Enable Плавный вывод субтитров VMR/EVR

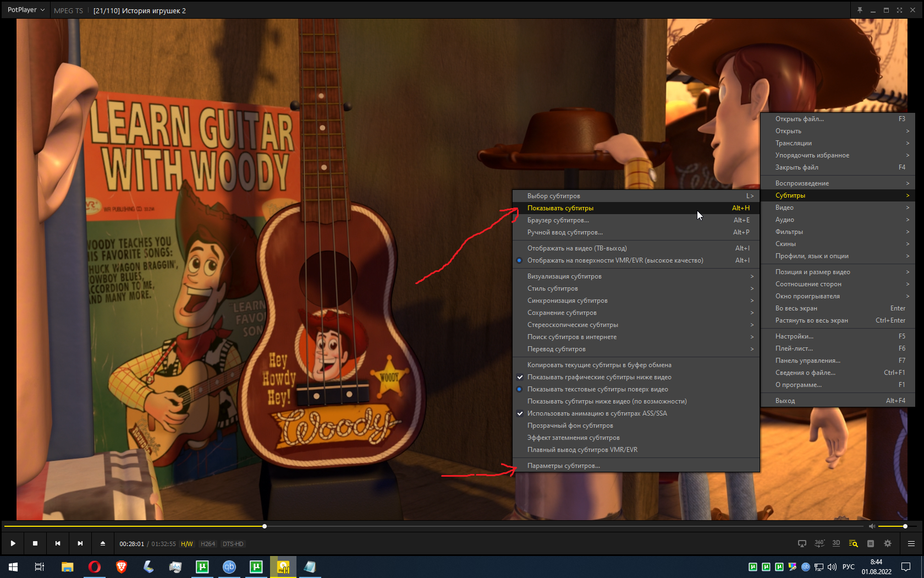[x=636, y=450]
